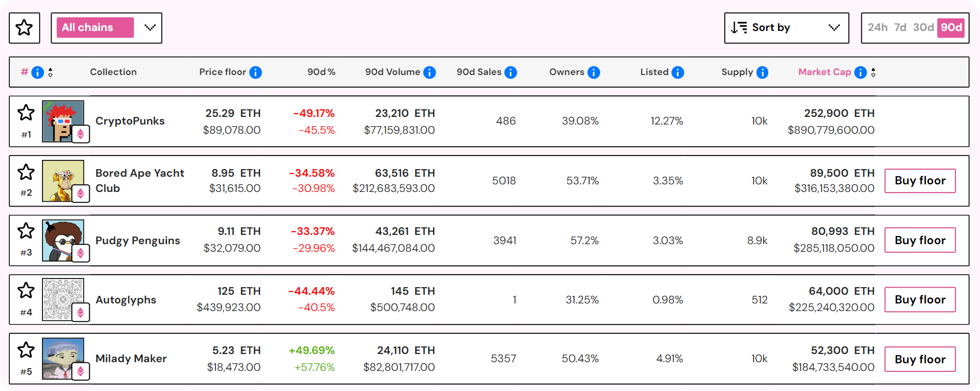Switch to the 24h timeframe tab
Viewport: 980px width, 391px height.
[877, 28]
